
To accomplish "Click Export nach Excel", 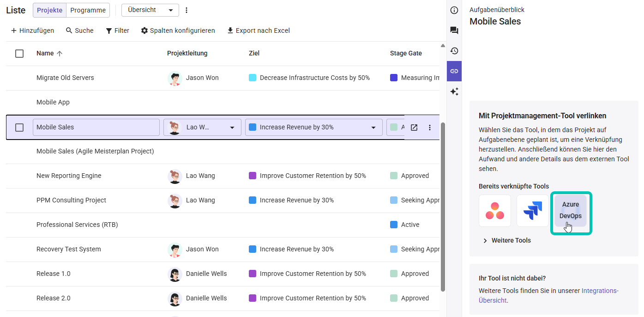I will click(258, 30).
